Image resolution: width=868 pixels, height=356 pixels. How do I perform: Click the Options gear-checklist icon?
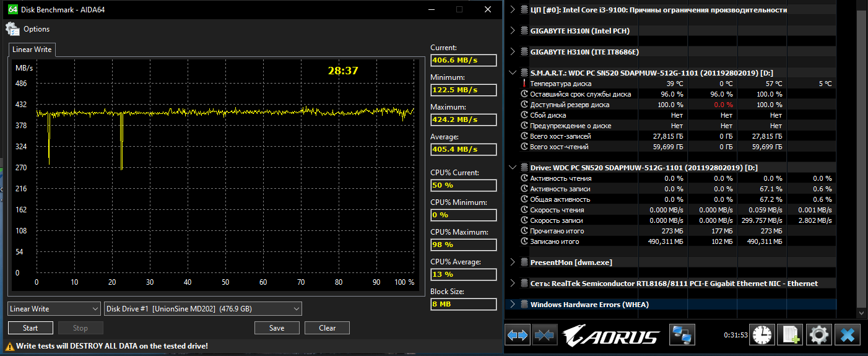12,29
